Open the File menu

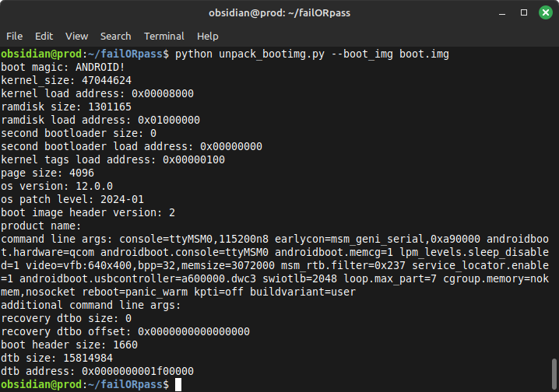(x=14, y=36)
